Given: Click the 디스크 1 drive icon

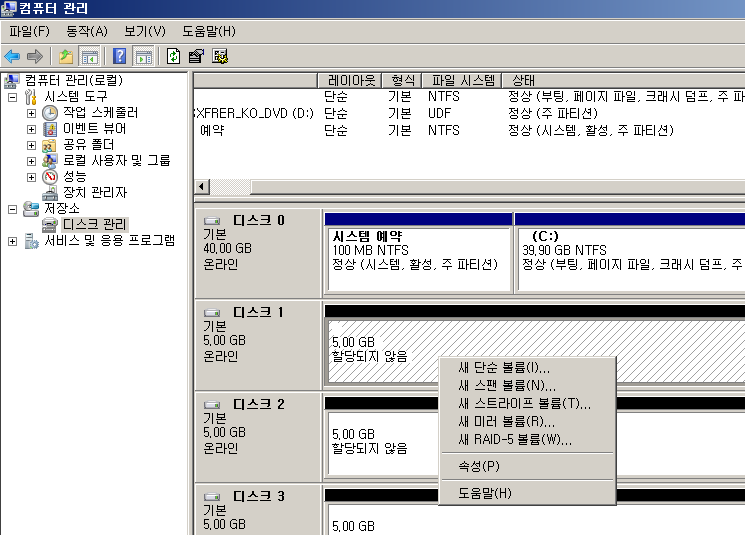Looking at the screenshot, I should tap(212, 313).
